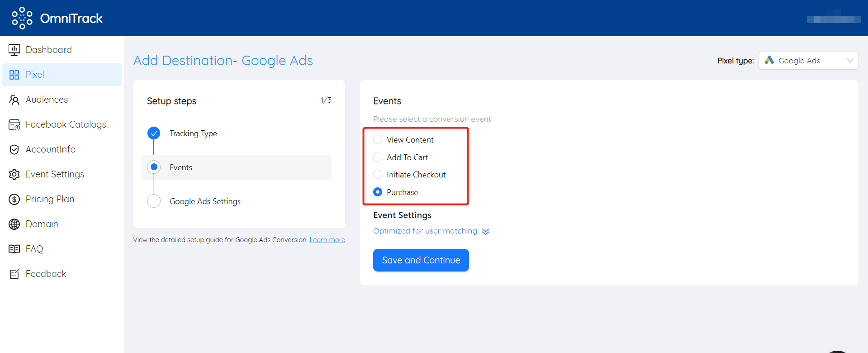Click the OmniTrack logo icon
This screenshot has height=353, width=868.
tap(22, 18)
